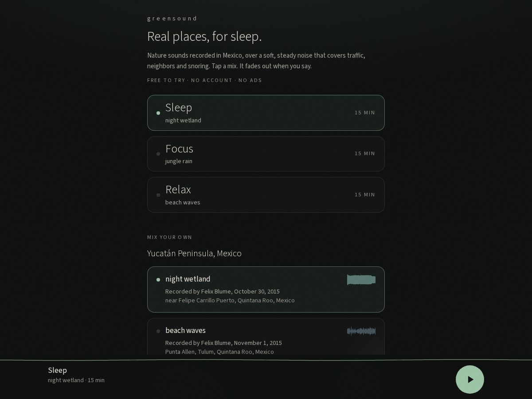This screenshot has height=399, width=532.
Task: Click 15 MIN on the Focus card
Action: point(365,153)
